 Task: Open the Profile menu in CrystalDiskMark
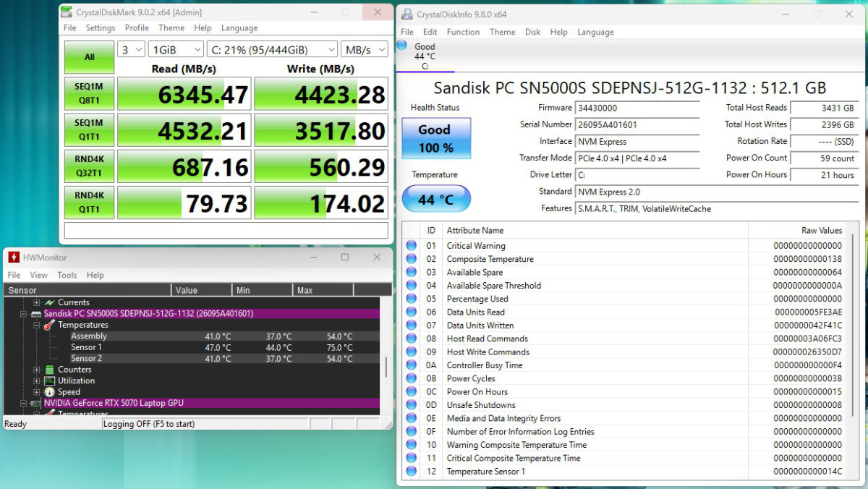137,27
